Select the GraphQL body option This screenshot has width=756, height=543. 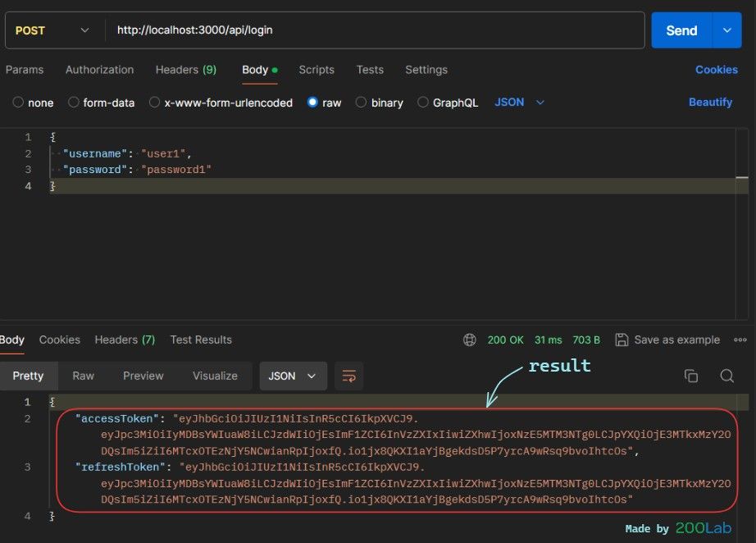pyautogui.click(x=423, y=103)
